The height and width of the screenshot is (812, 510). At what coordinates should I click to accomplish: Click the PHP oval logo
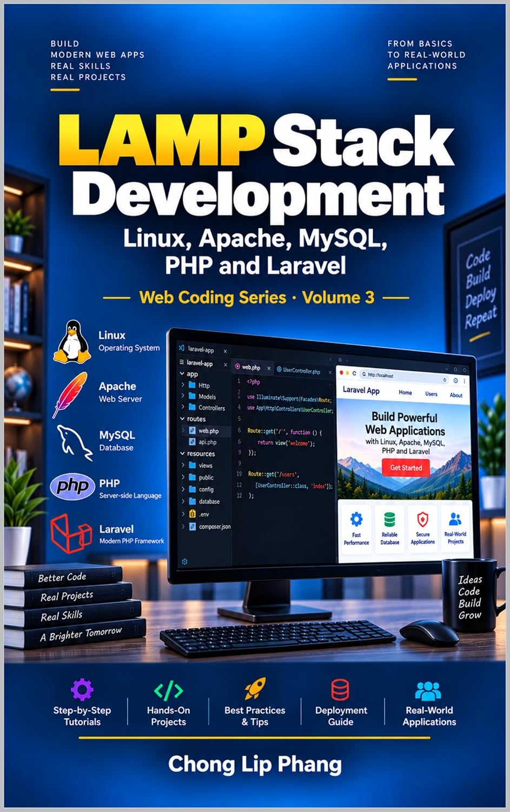click(x=72, y=486)
